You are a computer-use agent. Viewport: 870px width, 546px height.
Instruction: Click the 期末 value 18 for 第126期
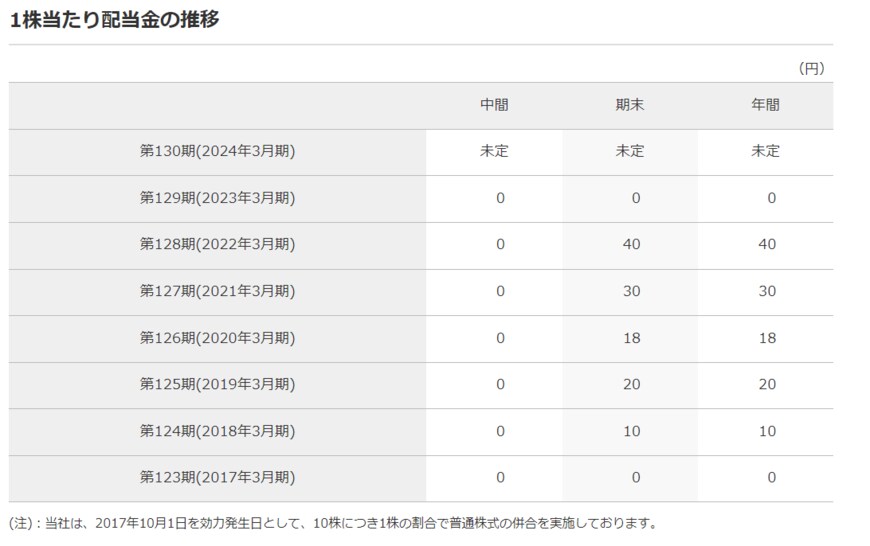(x=630, y=338)
